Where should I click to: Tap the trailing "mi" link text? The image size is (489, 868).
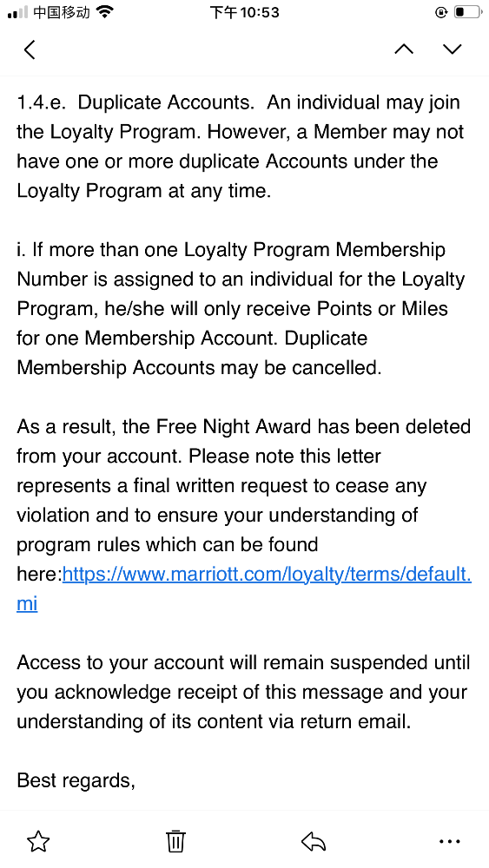click(27, 603)
